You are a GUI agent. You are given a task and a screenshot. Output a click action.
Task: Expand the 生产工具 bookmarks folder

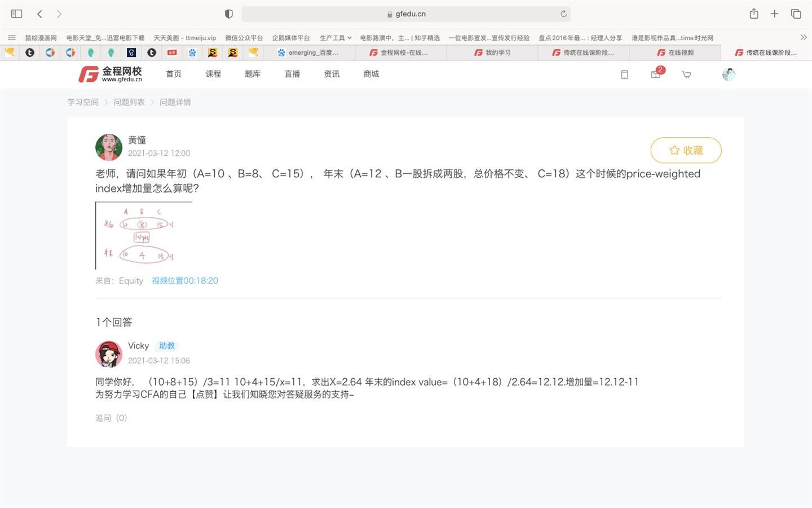pos(335,38)
